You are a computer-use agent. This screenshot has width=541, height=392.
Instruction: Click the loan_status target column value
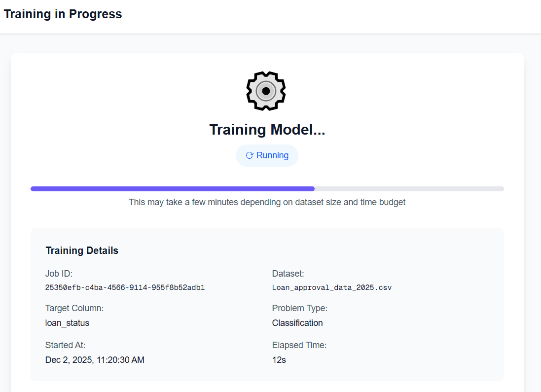coord(67,323)
